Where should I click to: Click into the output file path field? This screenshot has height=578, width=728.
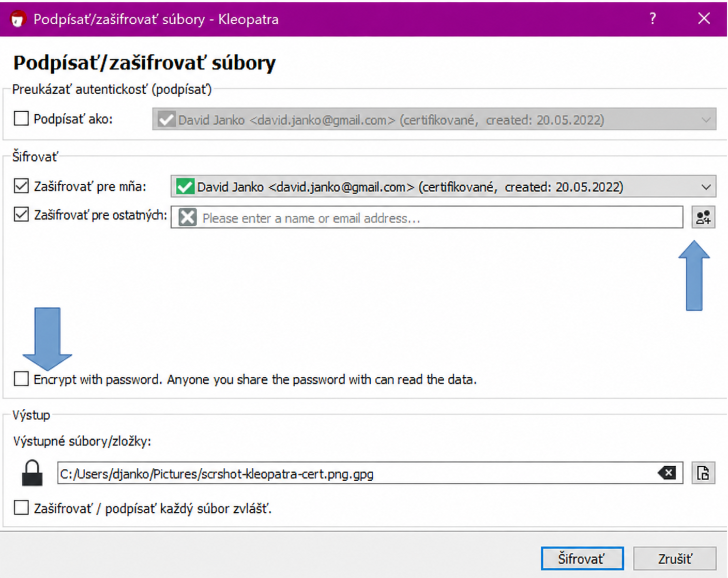tap(370, 473)
